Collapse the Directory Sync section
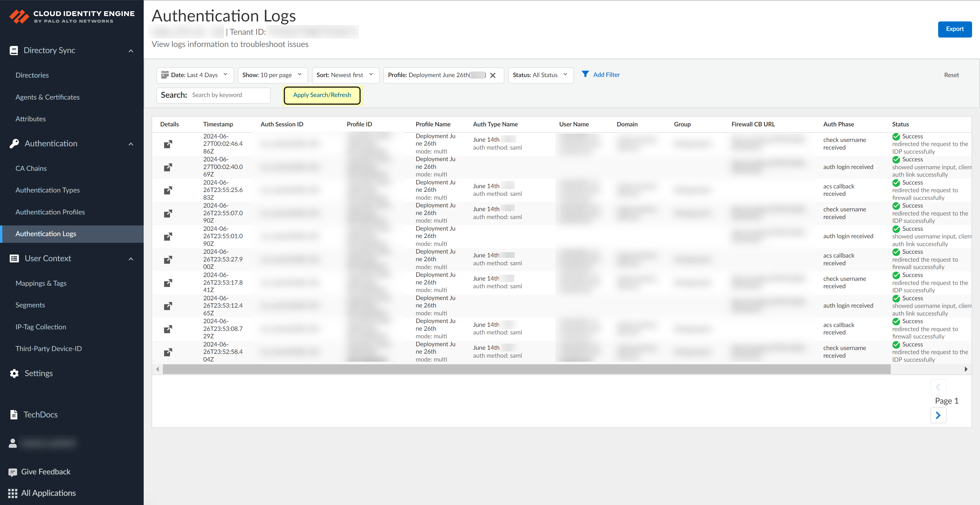 click(131, 51)
